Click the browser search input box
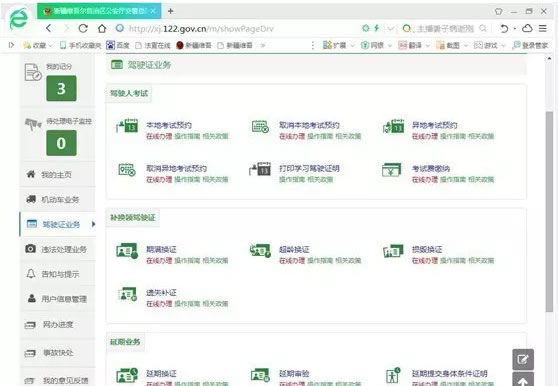 coord(444,28)
